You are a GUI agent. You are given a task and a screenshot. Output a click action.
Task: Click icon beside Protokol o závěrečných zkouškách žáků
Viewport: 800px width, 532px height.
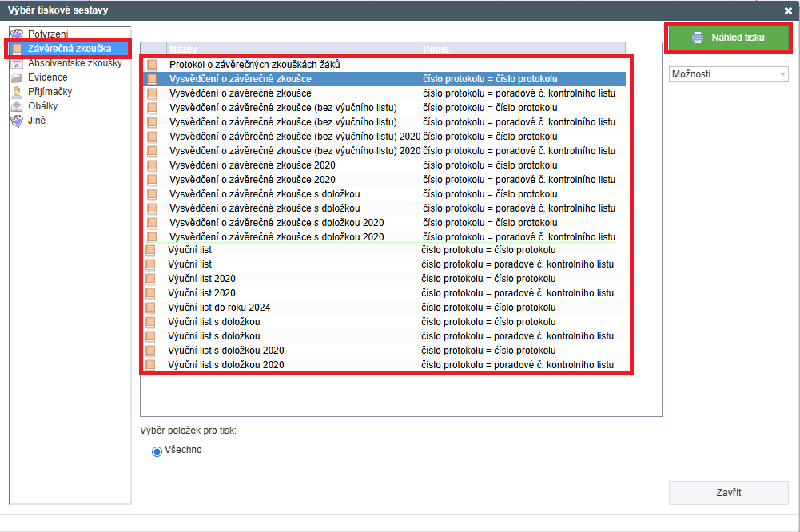click(x=152, y=65)
